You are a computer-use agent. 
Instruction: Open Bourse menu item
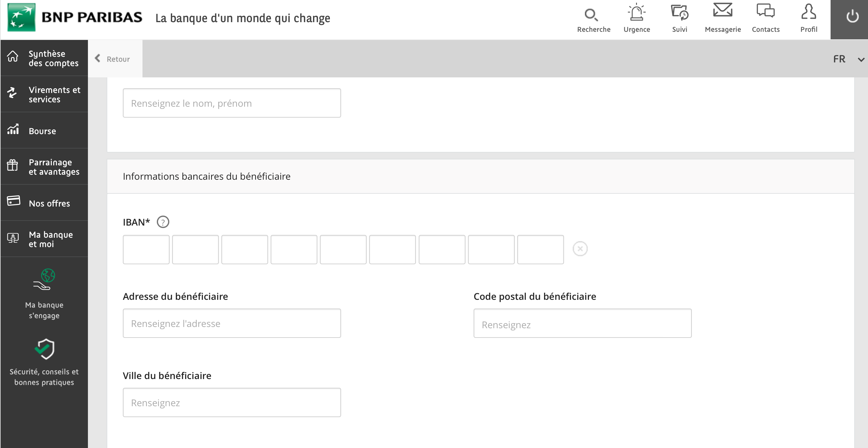coord(44,130)
